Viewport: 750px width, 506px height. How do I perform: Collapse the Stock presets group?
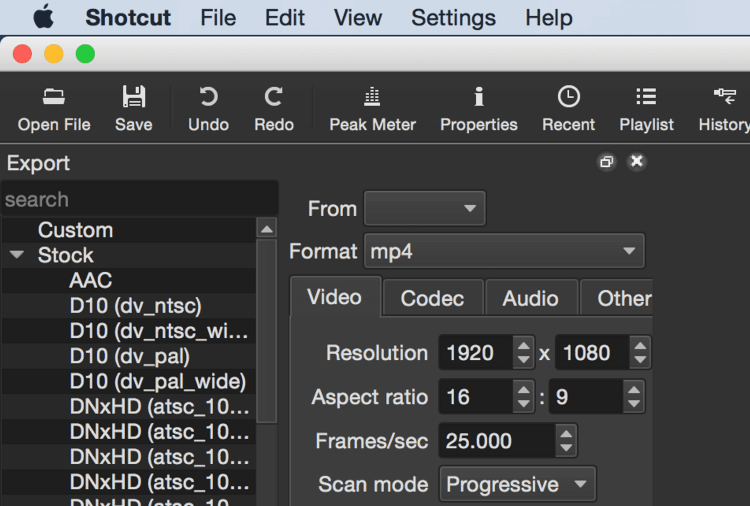pos(17,254)
